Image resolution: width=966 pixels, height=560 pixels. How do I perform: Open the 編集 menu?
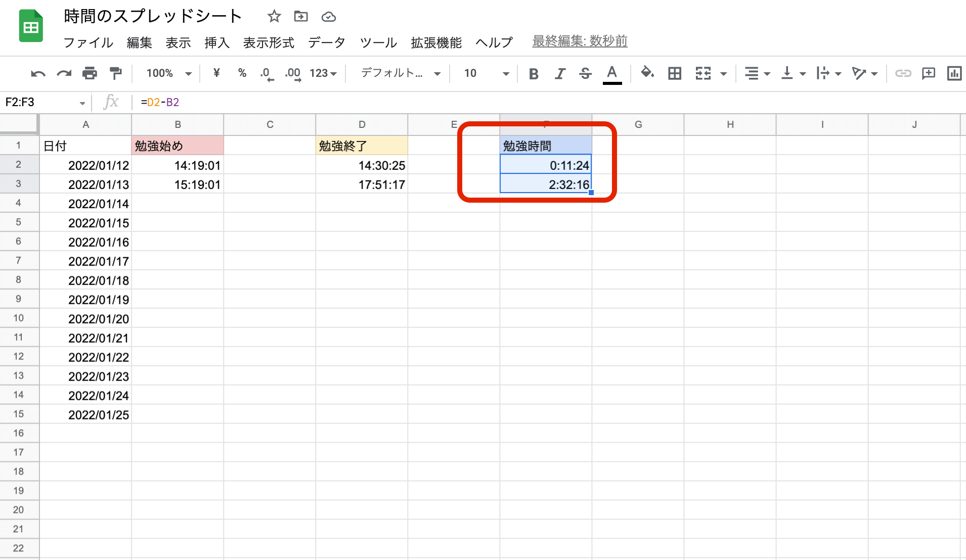[139, 42]
